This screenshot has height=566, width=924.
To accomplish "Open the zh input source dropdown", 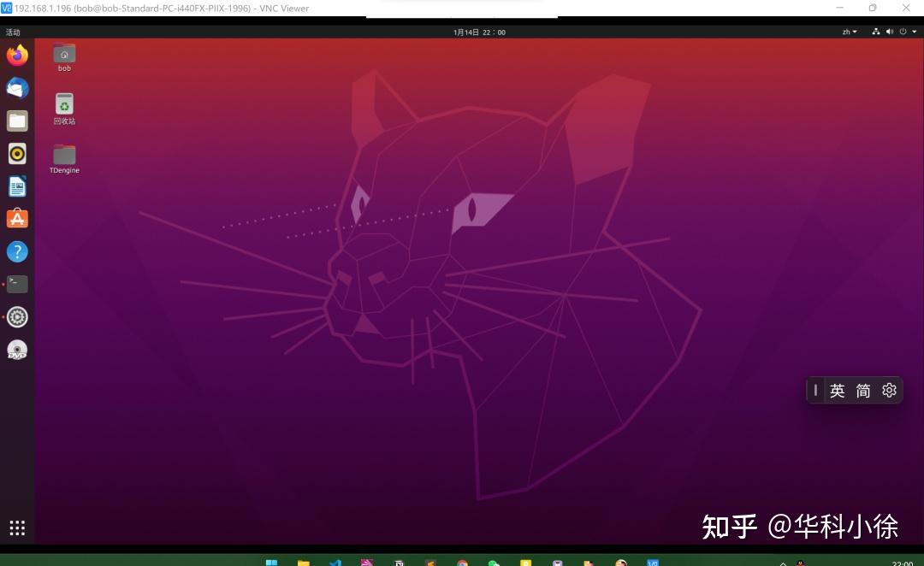I will click(x=850, y=32).
